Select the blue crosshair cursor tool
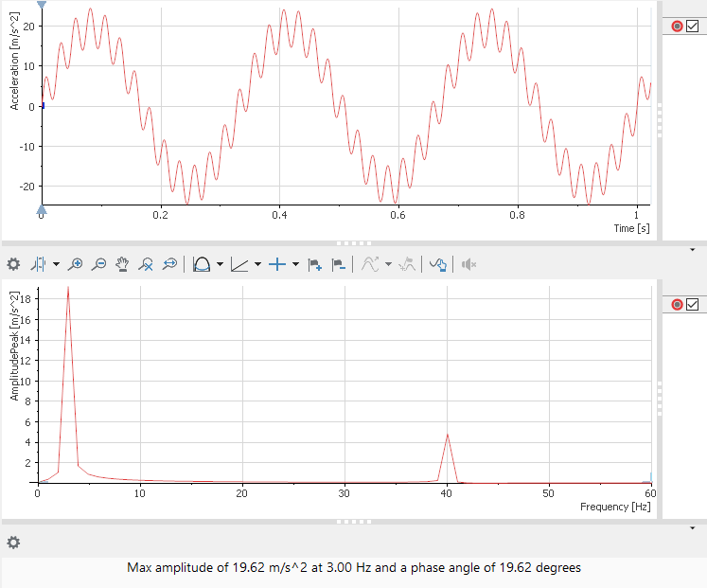This screenshot has width=707, height=588. point(277,264)
